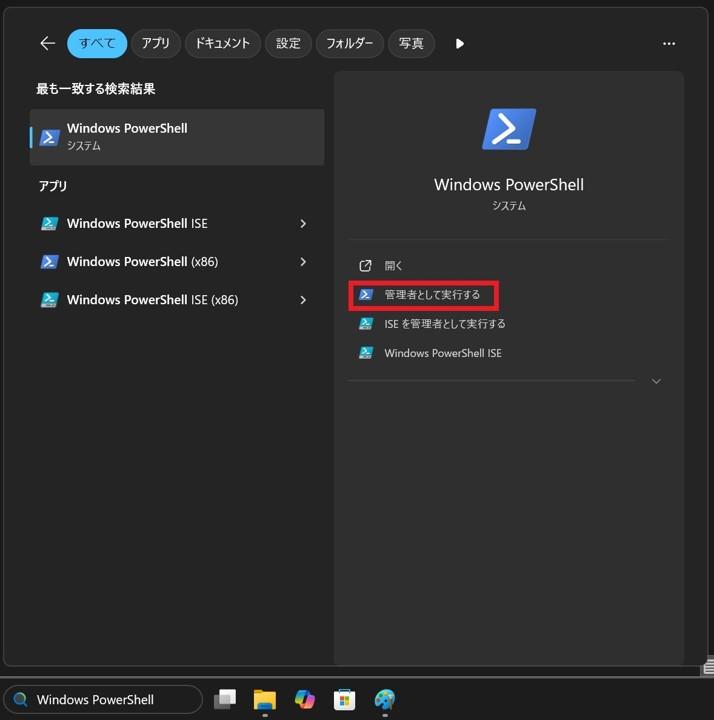
Task: Select the すべて filter tab
Action: 97,44
